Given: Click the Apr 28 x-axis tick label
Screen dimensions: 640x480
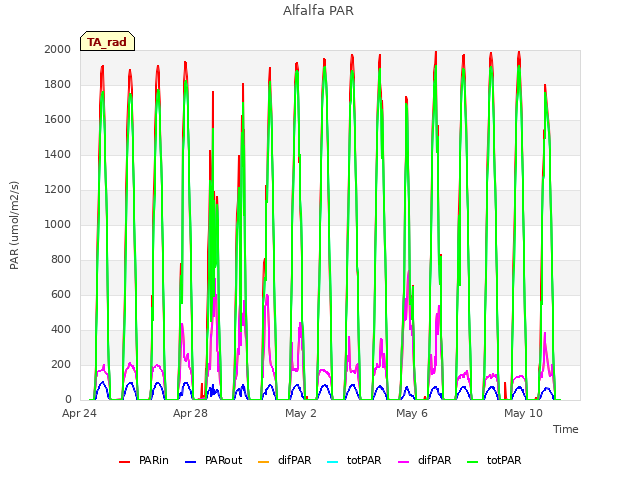Looking at the screenshot, I should [190, 413].
